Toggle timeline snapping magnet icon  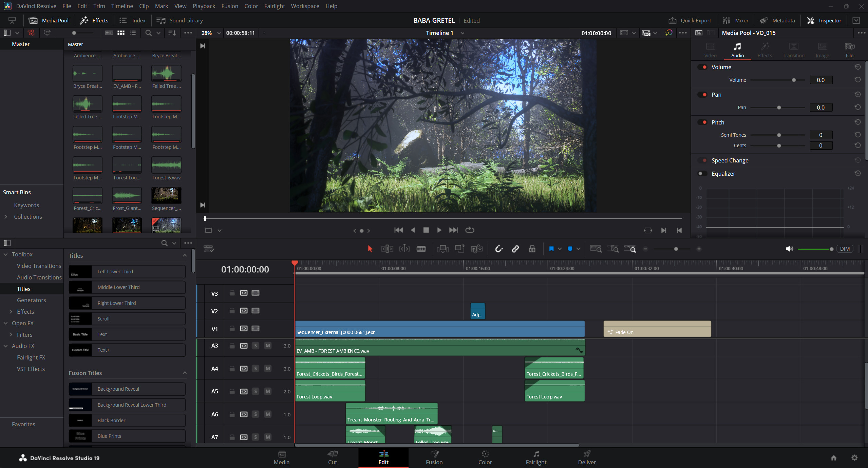tap(498, 249)
